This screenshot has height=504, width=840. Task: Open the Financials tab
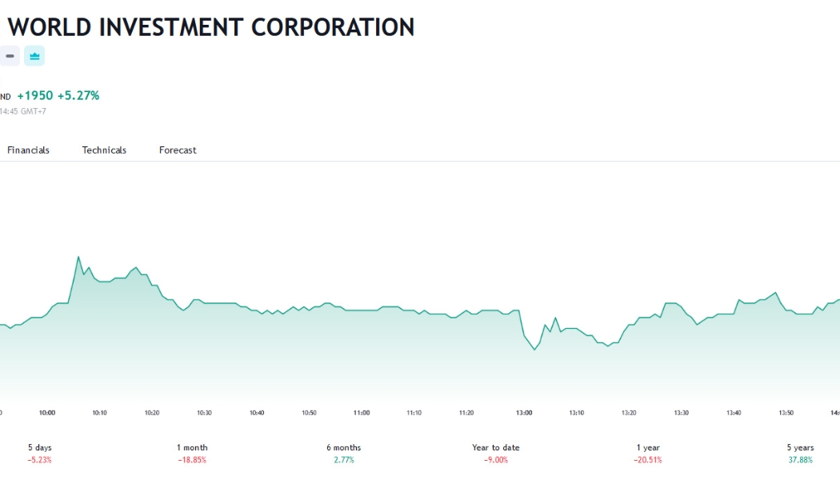28,150
